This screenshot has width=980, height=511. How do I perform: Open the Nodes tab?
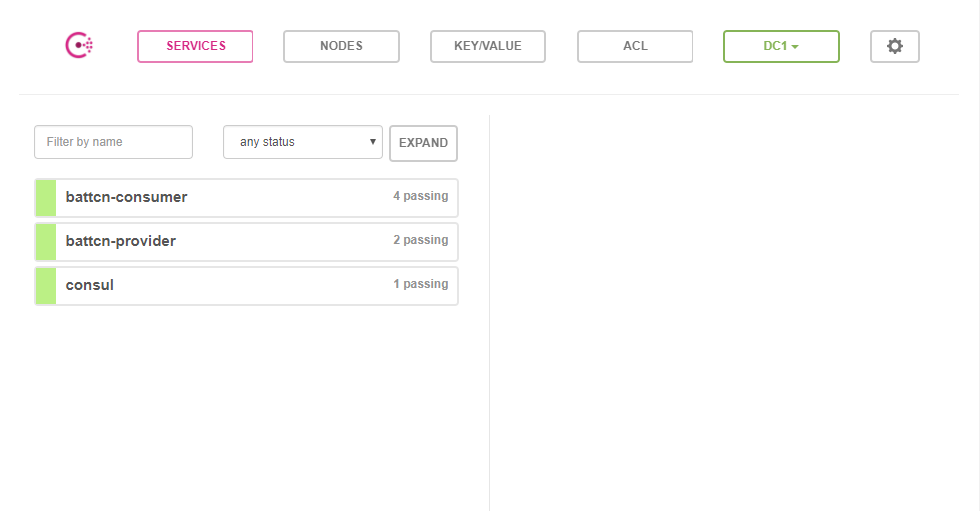[x=341, y=46]
